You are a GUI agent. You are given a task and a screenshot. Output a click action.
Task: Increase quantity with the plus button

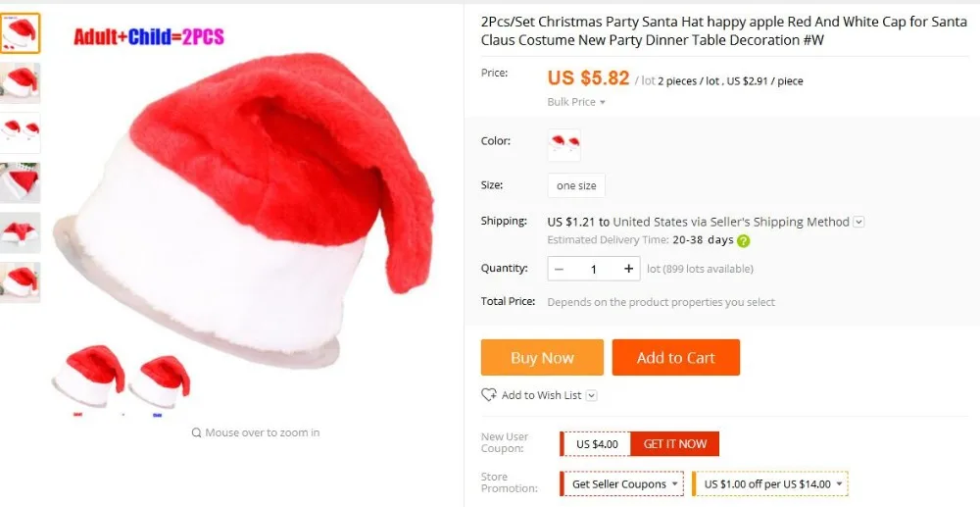point(628,269)
